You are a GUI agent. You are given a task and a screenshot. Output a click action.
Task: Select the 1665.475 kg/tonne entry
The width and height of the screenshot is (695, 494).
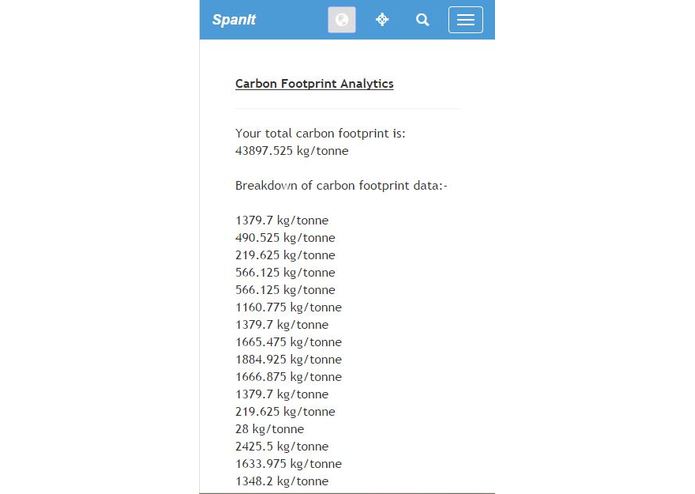click(x=289, y=342)
